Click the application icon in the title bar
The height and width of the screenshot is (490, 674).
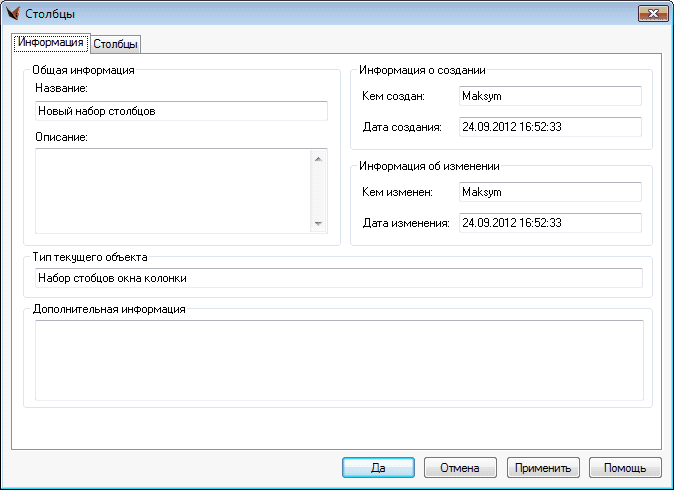13,14
